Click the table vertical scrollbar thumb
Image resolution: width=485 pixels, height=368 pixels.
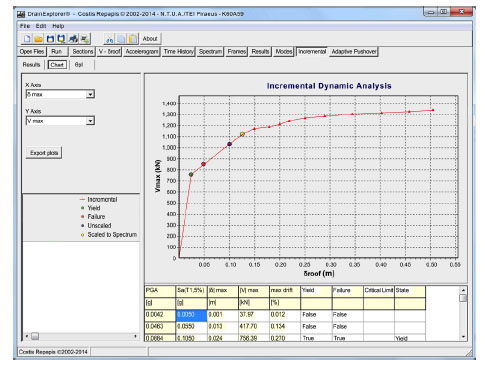click(463, 298)
